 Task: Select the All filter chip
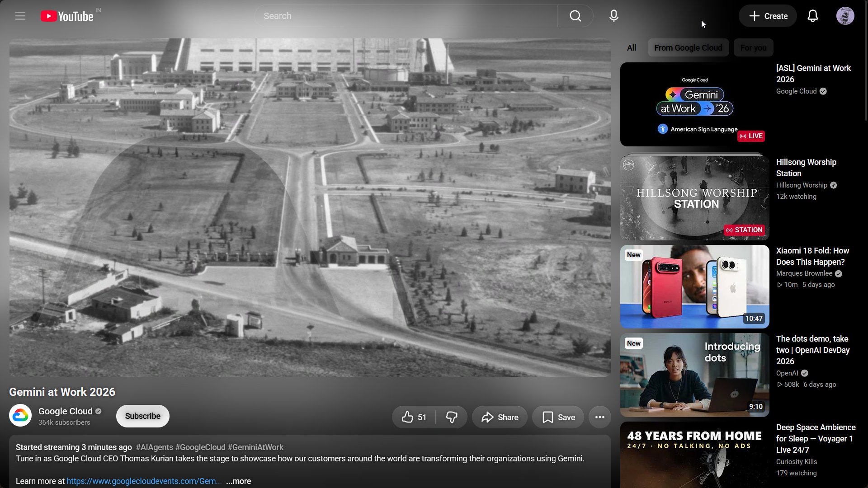[632, 48]
